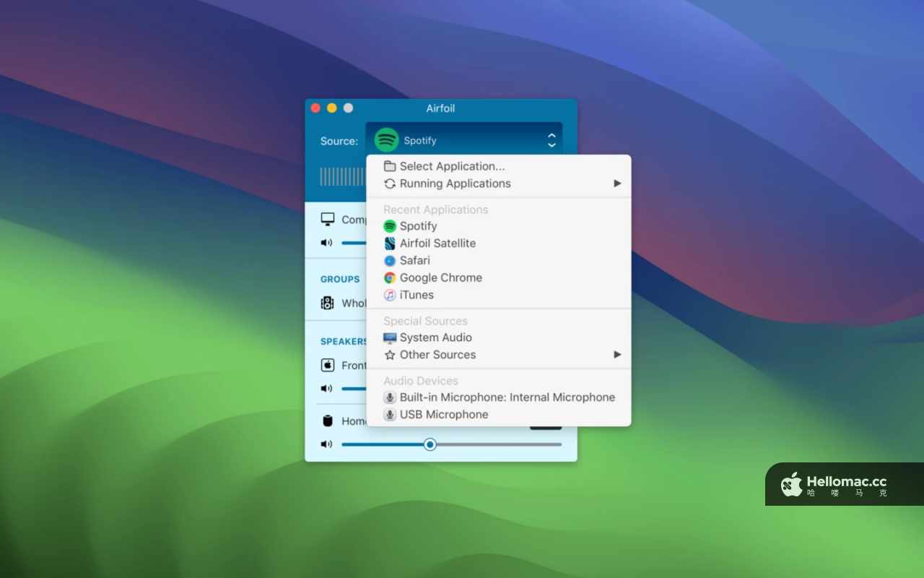This screenshot has width=924, height=578.
Task: Click the Source: label in Airfoil
Action: pyautogui.click(x=339, y=141)
